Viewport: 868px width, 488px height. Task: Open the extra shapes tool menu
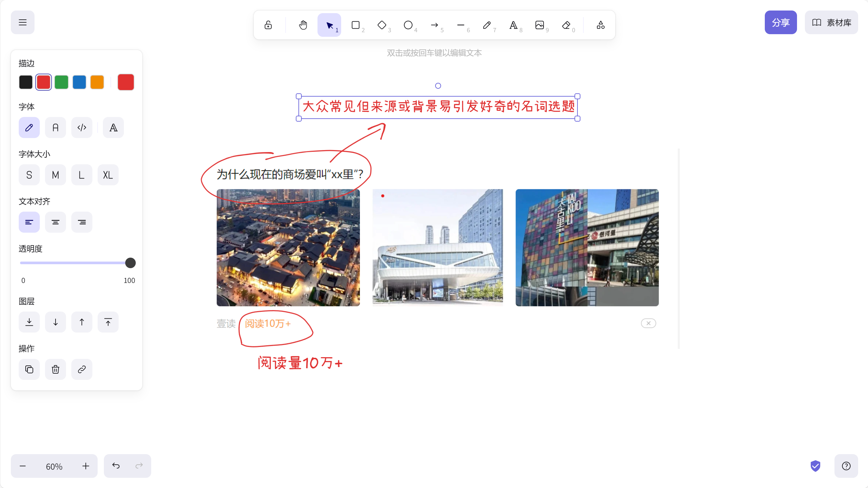(x=600, y=25)
